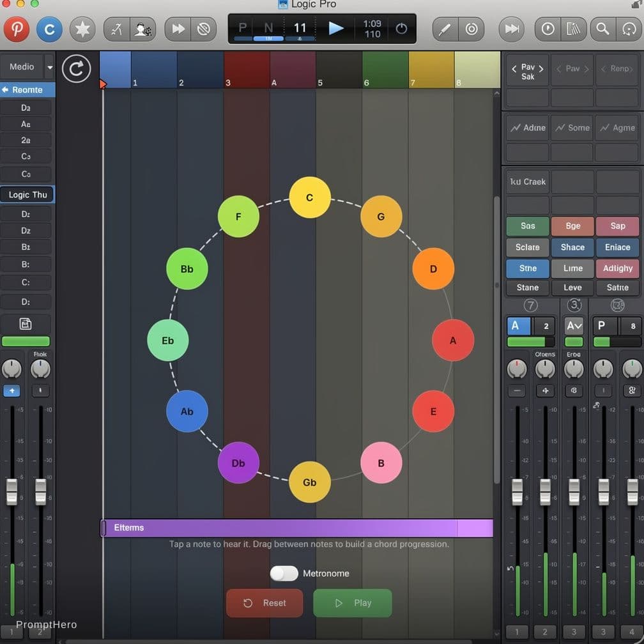The image size is (644, 644).
Task: Open the library books icon
Action: tap(573, 29)
